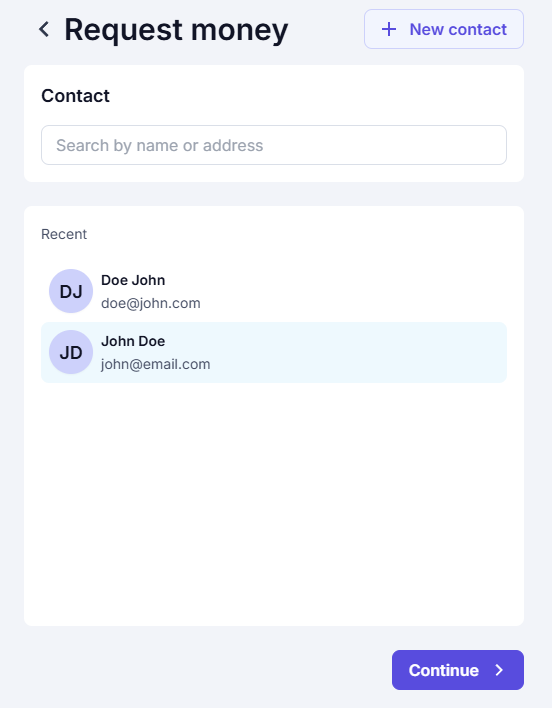
Task: Click the Continue button label
Action: click(443, 670)
